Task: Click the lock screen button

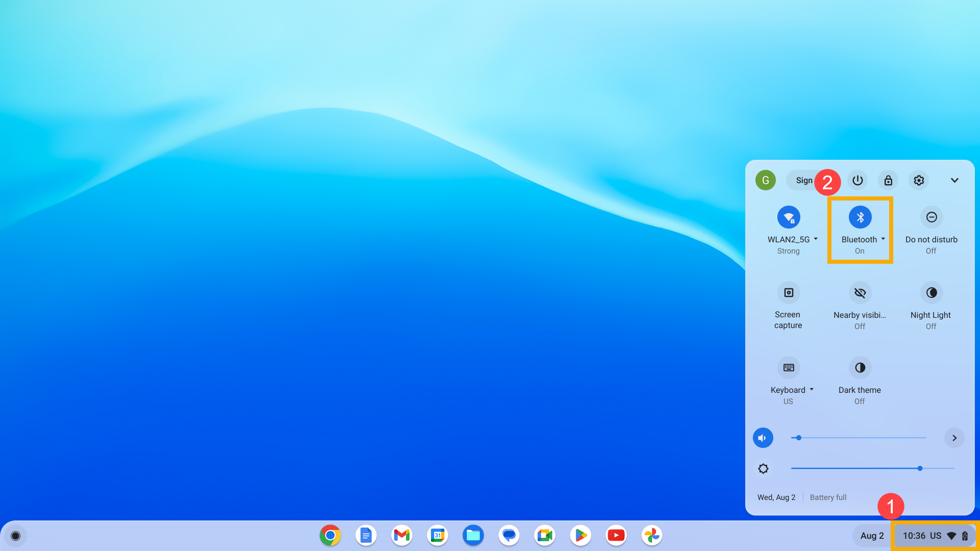Action: [888, 180]
